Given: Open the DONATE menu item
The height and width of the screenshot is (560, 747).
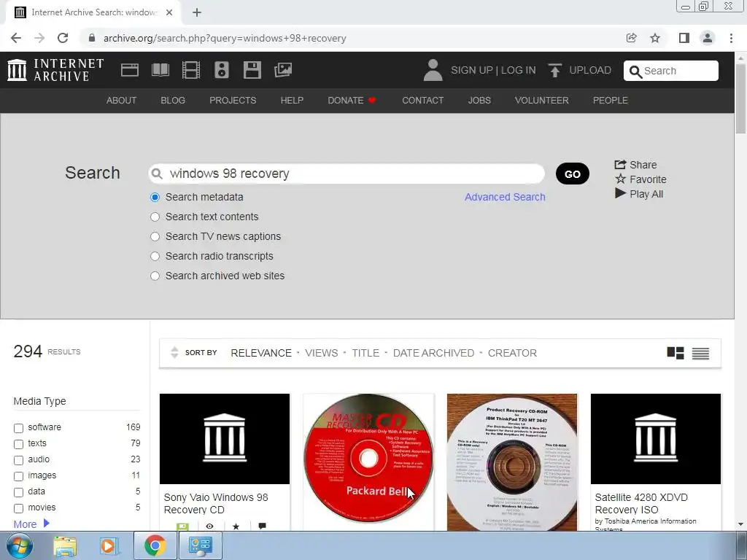Looking at the screenshot, I should (x=352, y=101).
